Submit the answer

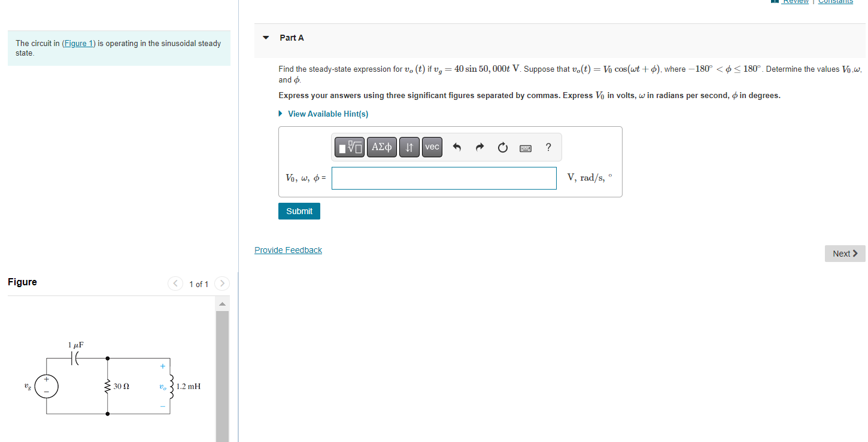click(x=299, y=211)
